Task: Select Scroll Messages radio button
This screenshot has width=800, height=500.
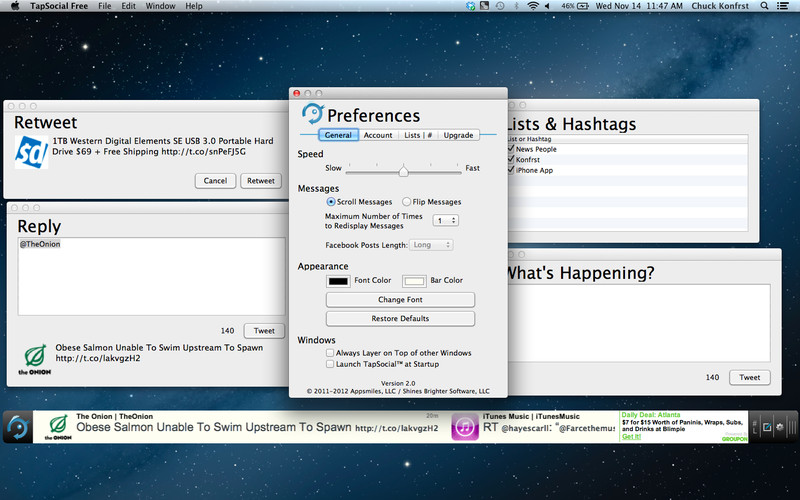Action: click(x=331, y=202)
